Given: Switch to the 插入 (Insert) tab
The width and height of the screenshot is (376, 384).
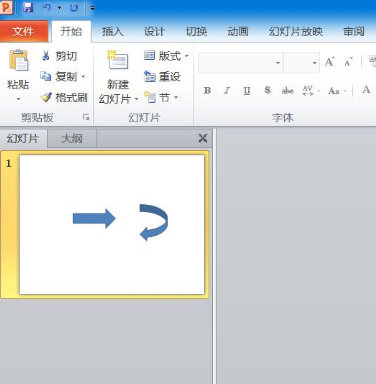Looking at the screenshot, I should click(113, 32).
